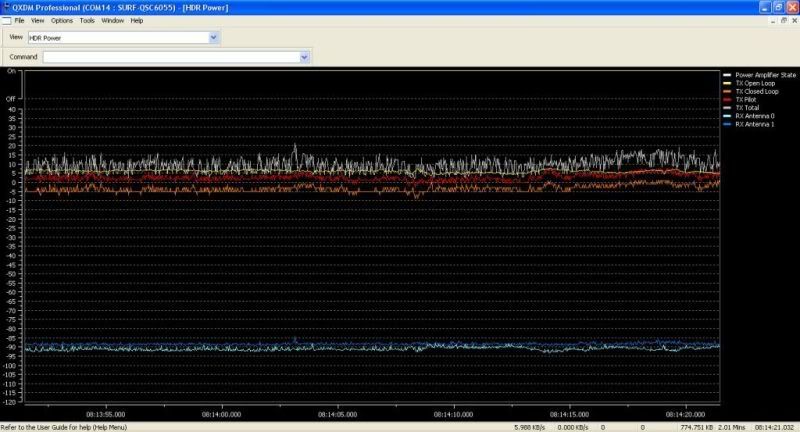Click the 2.01 Mins status bar entry
The image size is (800, 432).
coord(732,427)
